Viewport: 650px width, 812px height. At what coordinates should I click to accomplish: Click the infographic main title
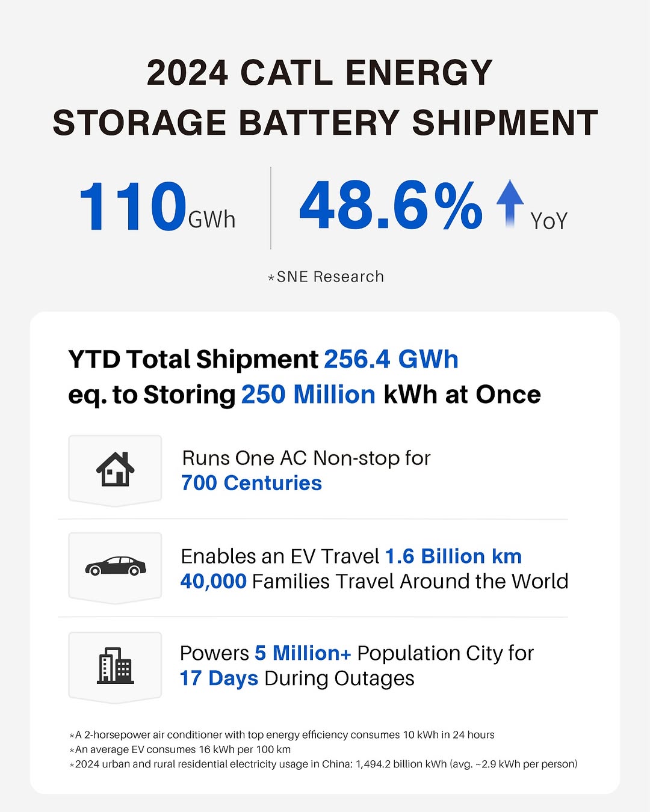[325, 97]
